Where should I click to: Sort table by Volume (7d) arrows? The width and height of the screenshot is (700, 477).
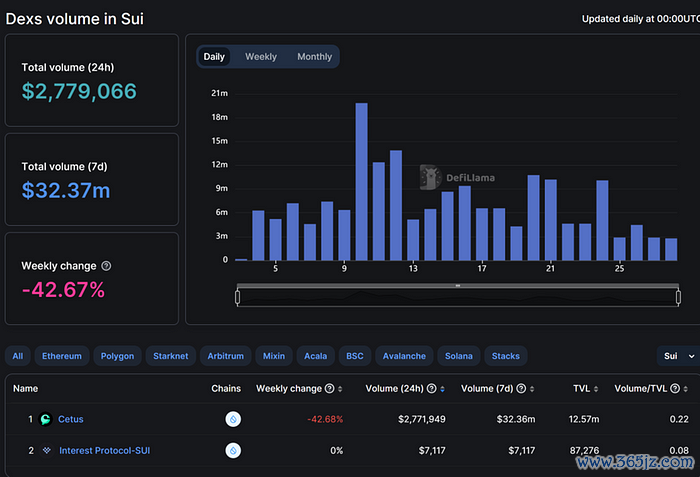click(532, 389)
